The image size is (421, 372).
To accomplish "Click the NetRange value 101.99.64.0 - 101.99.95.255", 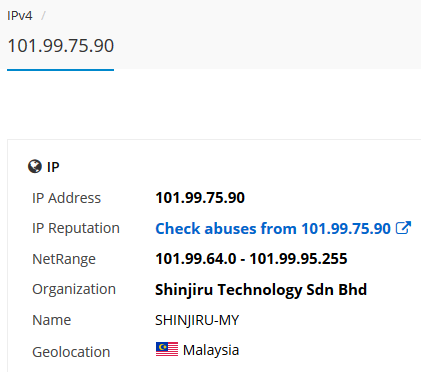I will [x=251, y=259].
